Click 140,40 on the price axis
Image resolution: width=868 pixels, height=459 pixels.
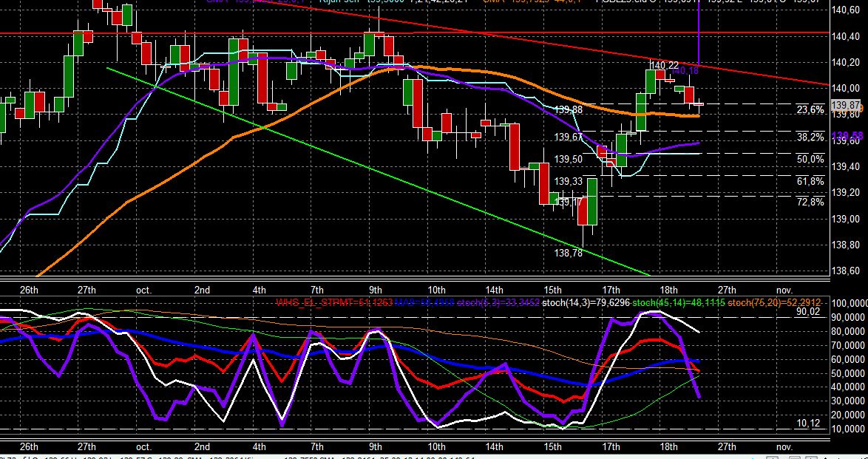click(846, 36)
